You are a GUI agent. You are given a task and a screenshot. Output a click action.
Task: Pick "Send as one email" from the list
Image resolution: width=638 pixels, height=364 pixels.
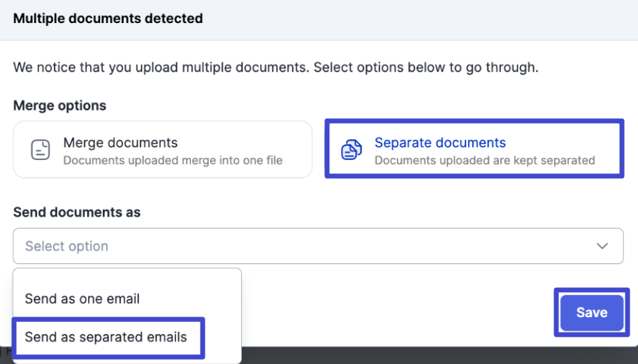coord(82,298)
